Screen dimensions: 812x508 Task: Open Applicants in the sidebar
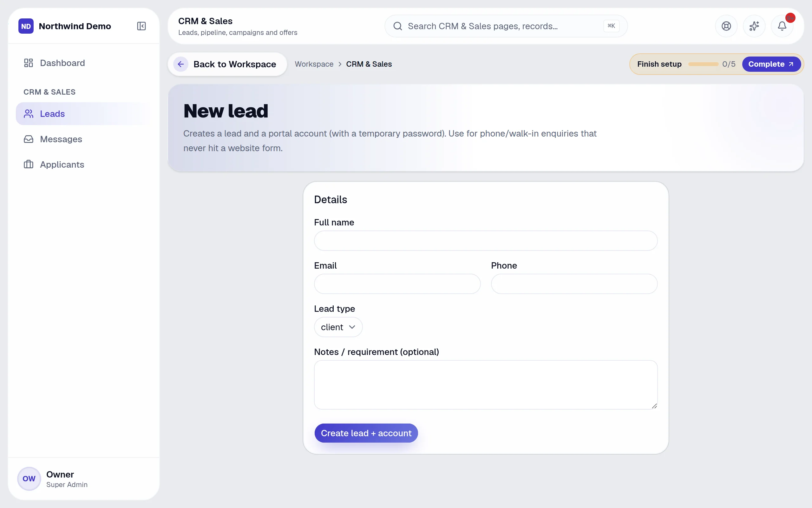click(83, 164)
